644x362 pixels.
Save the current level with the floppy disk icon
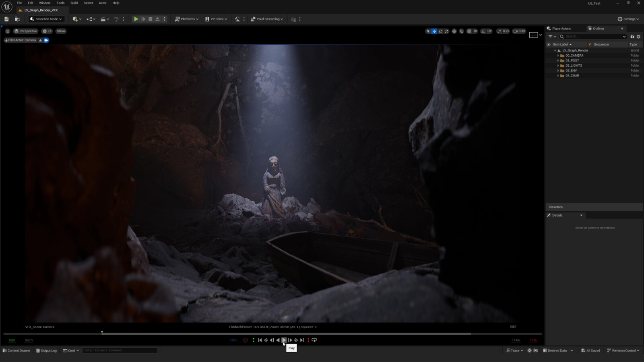[x=6, y=19]
